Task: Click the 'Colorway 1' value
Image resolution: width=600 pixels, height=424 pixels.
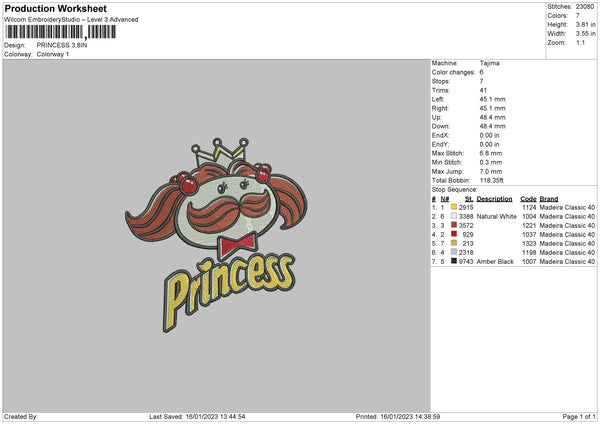Action: pyautogui.click(x=53, y=54)
